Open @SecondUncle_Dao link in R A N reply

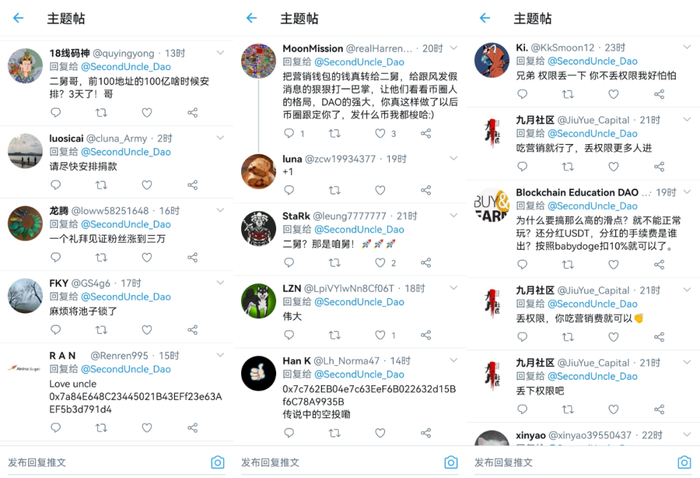[x=126, y=369]
